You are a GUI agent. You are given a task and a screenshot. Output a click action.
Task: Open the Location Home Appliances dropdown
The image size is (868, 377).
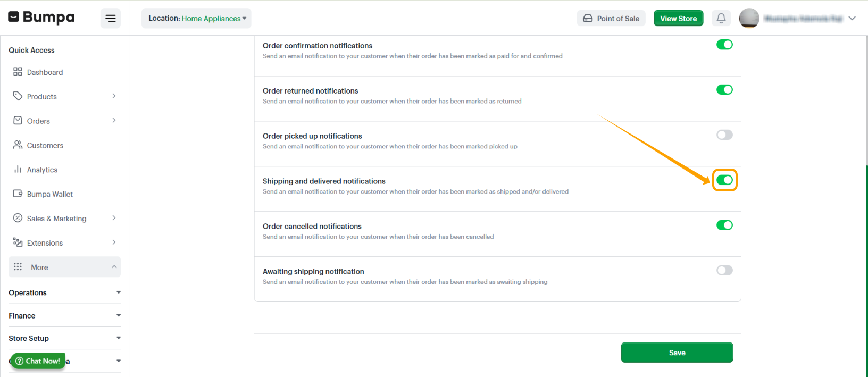pos(196,18)
